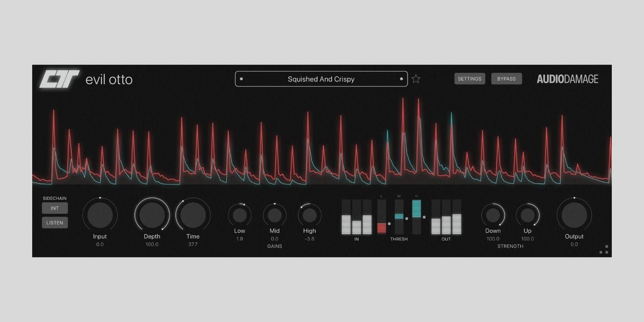Open the Squished And Crispy preset menu
The height and width of the screenshot is (322, 644).
point(321,79)
